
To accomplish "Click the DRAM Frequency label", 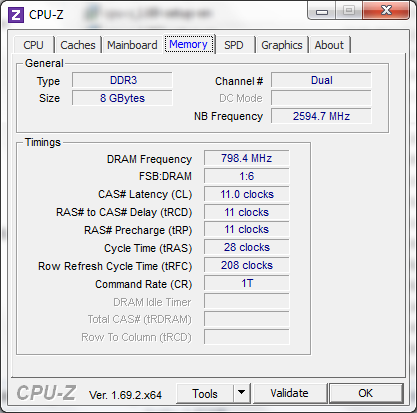I will pyautogui.click(x=149, y=159).
